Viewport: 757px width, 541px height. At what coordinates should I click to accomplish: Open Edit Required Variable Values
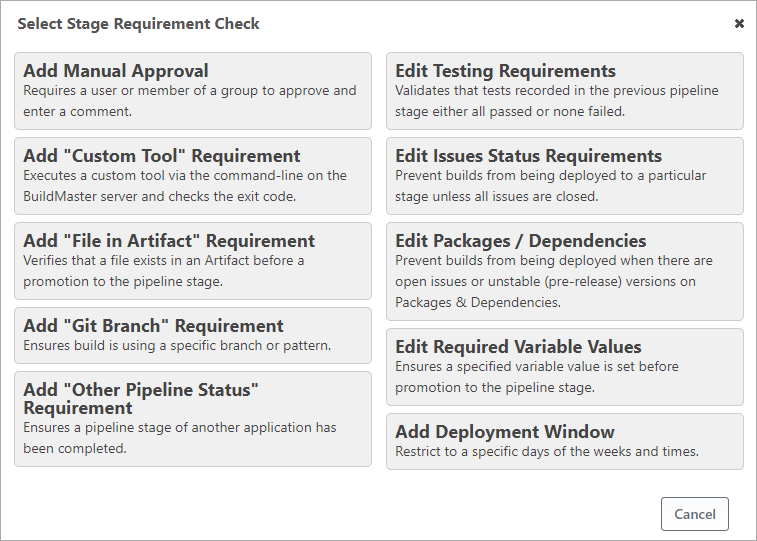click(518, 347)
